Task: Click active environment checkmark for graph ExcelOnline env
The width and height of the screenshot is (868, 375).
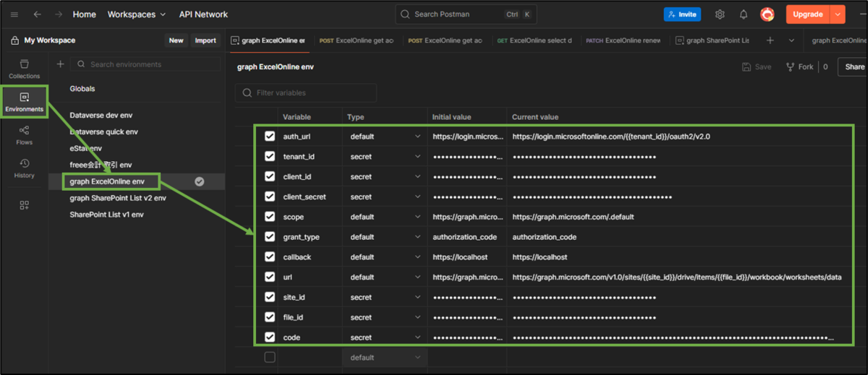Action: pos(200,182)
